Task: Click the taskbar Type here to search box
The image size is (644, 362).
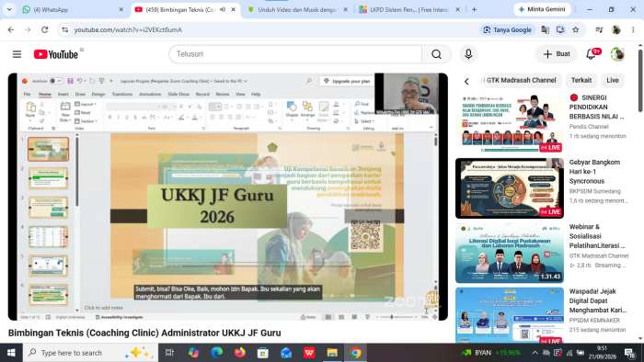Action: (x=90, y=353)
